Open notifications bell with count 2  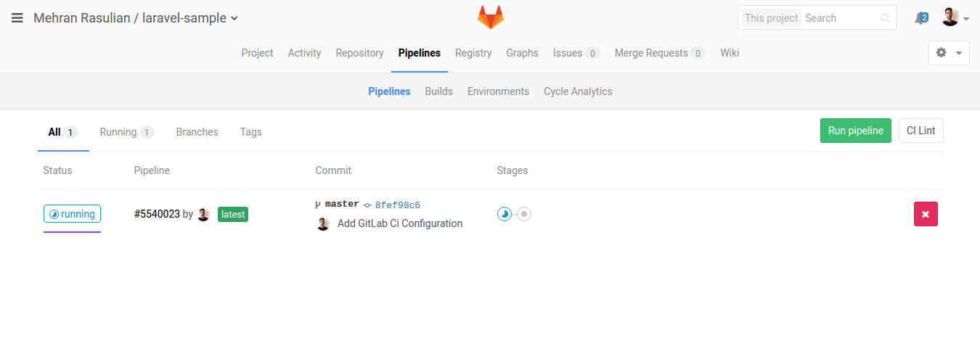point(921,18)
